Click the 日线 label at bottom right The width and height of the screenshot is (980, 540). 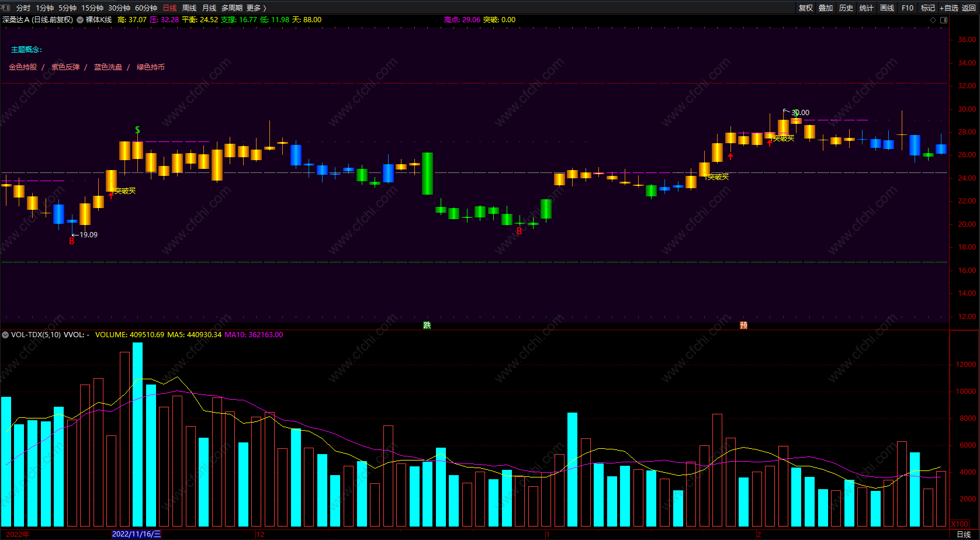(x=964, y=535)
